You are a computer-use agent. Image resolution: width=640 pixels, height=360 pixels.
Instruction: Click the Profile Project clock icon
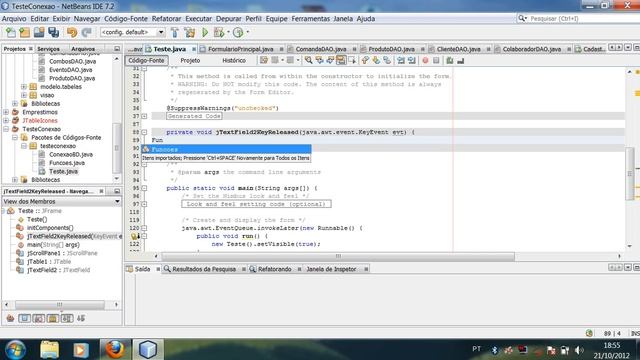pos(238,32)
